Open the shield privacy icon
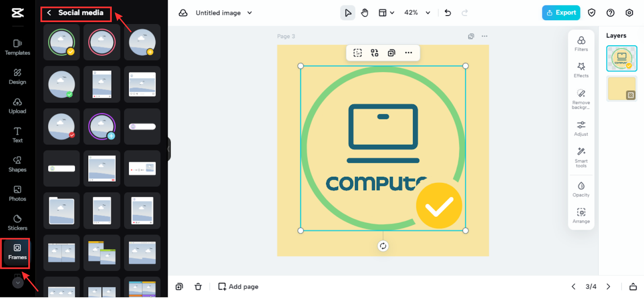This screenshot has width=644, height=299. [592, 13]
